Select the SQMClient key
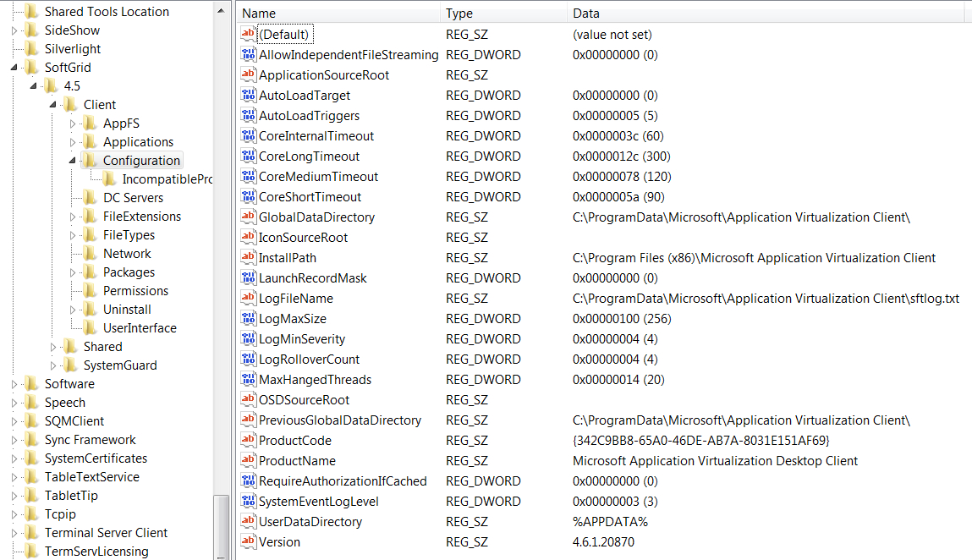The image size is (972, 560). pos(74,421)
